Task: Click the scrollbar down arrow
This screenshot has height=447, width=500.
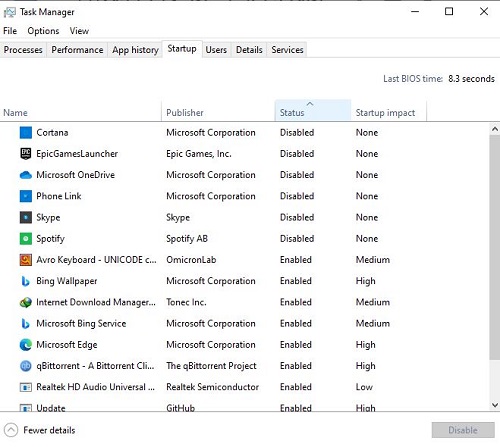Action: [x=495, y=405]
